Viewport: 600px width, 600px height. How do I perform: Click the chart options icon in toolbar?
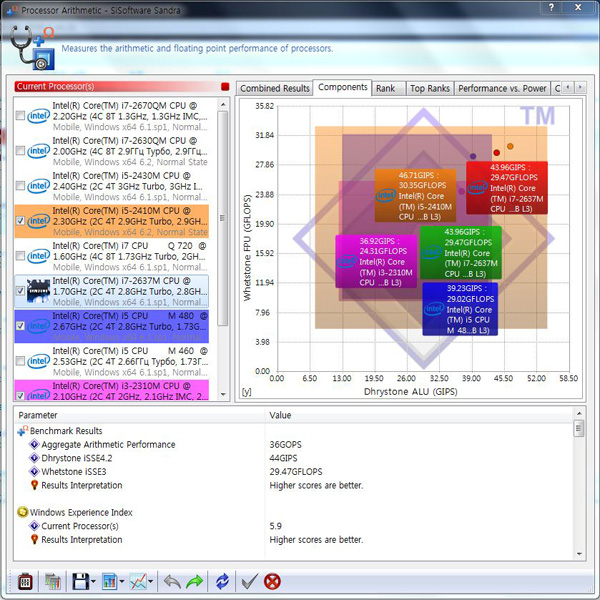point(110,582)
